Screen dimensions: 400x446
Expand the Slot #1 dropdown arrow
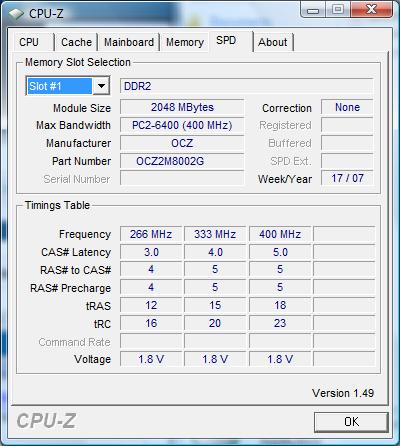pos(101,86)
